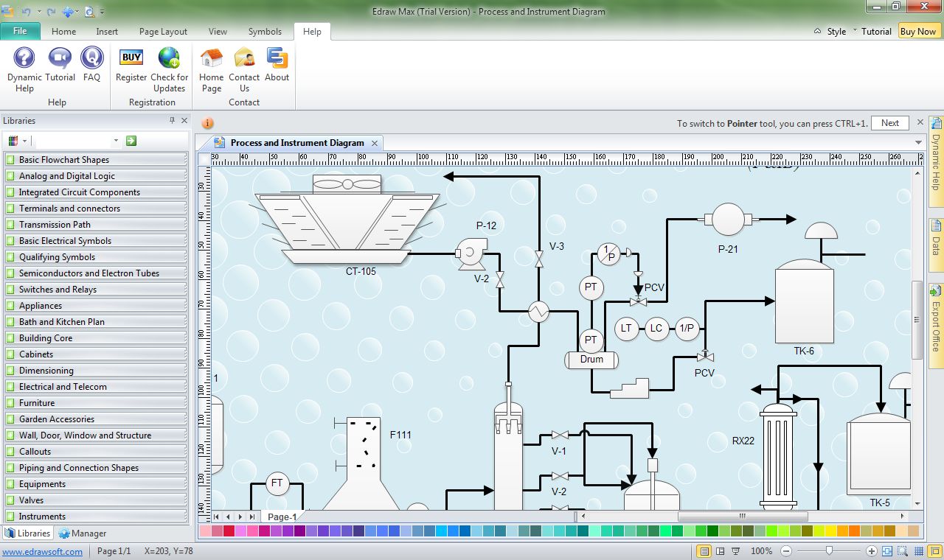944x560 pixels.
Task: Switch to the View ribbon tab
Action: click(x=218, y=32)
